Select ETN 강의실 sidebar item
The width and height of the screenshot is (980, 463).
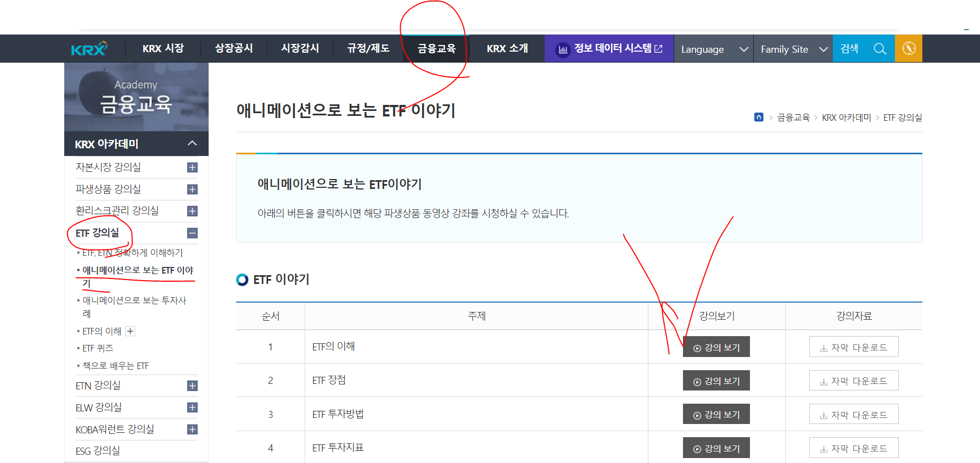pyautogui.click(x=98, y=386)
